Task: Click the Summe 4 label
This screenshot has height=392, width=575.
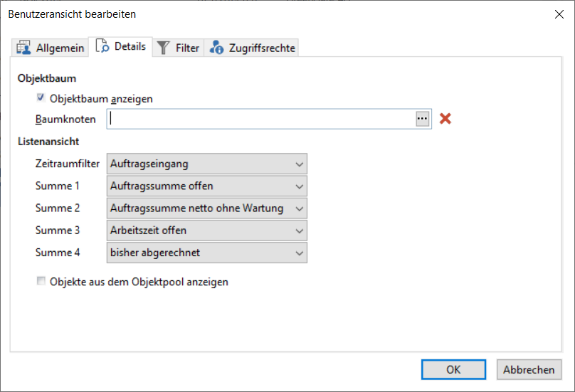Action: point(57,253)
